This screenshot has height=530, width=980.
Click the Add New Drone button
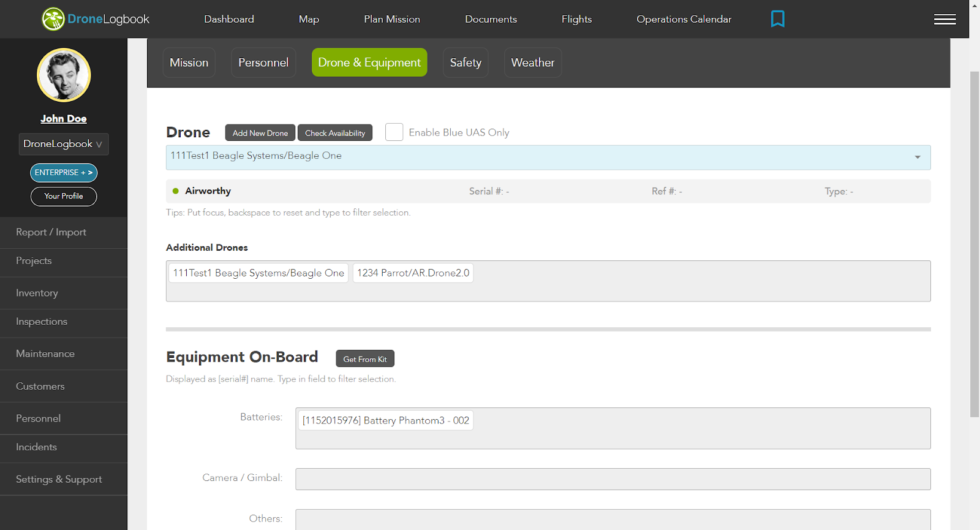tap(260, 133)
